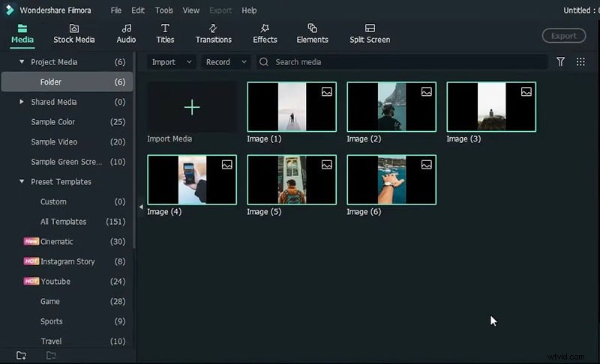The width and height of the screenshot is (600, 364).
Task: Click the image type icon on Image (2)
Action: pyautogui.click(x=427, y=91)
